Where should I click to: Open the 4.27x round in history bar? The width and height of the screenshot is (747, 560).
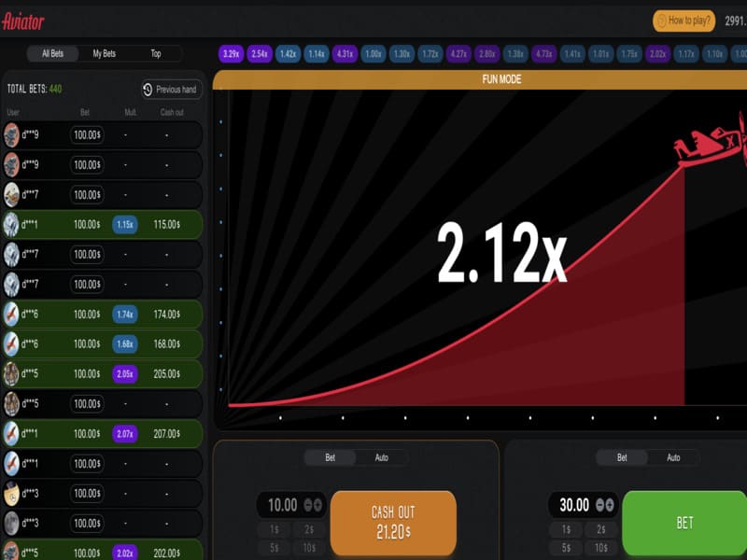click(x=458, y=54)
